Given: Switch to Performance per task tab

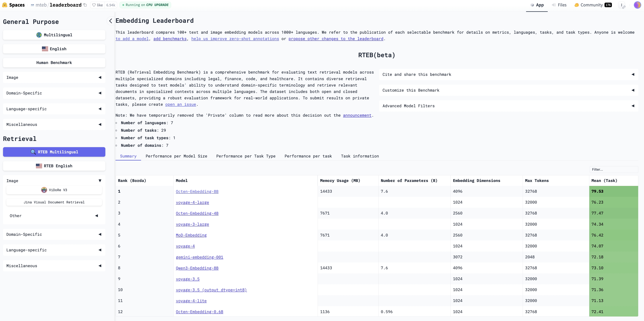Looking at the screenshot, I should pyautogui.click(x=308, y=156).
